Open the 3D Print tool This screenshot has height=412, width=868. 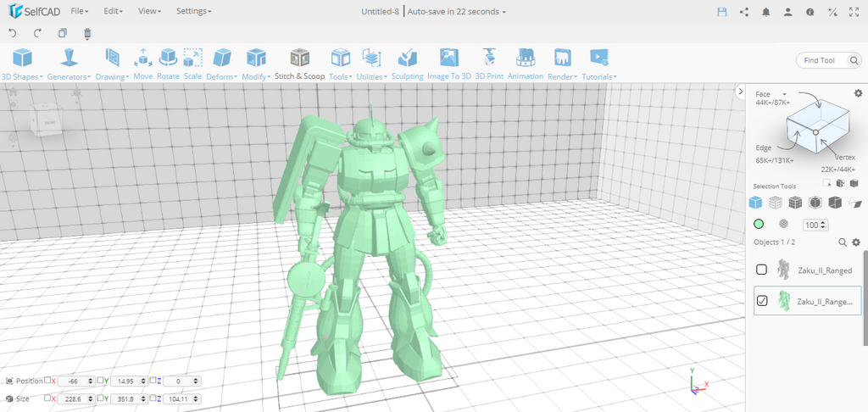pos(489,64)
